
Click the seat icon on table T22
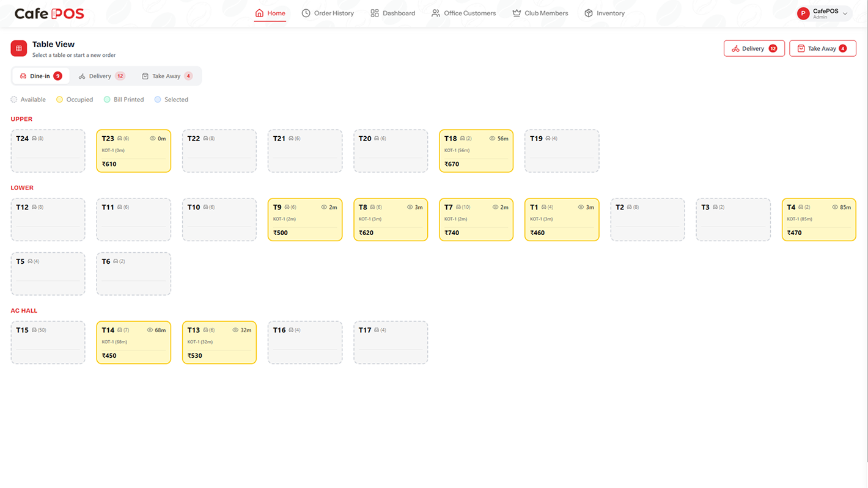(x=205, y=139)
